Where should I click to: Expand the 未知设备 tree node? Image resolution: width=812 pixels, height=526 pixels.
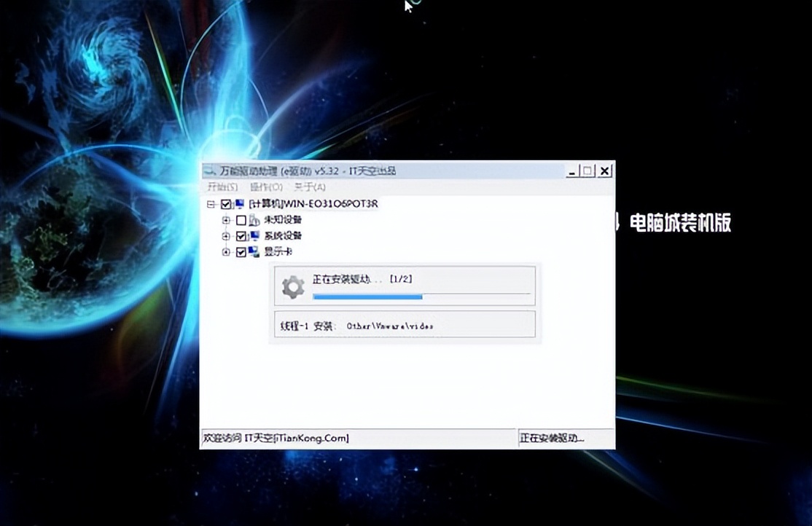[x=226, y=220]
